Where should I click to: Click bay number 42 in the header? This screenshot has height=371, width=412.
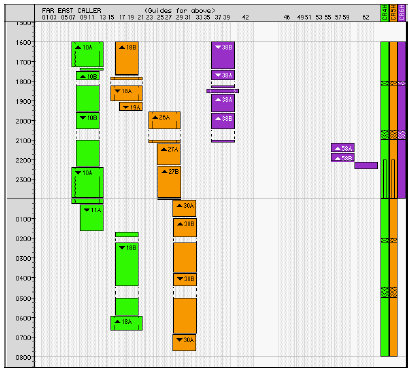tap(246, 17)
